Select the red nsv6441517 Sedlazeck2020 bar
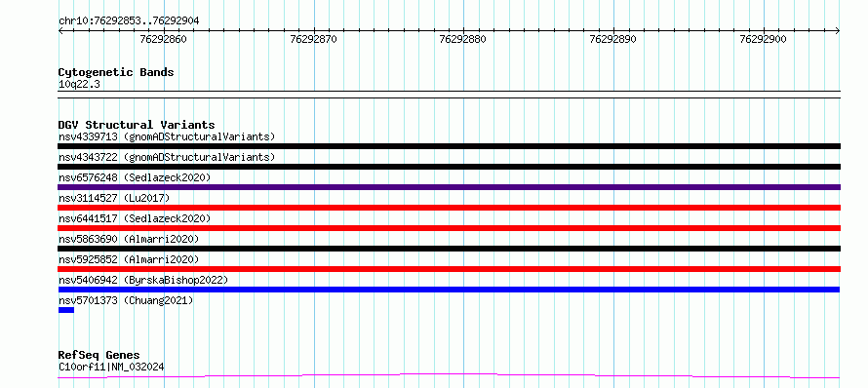The width and height of the screenshot is (868, 388). point(449,228)
